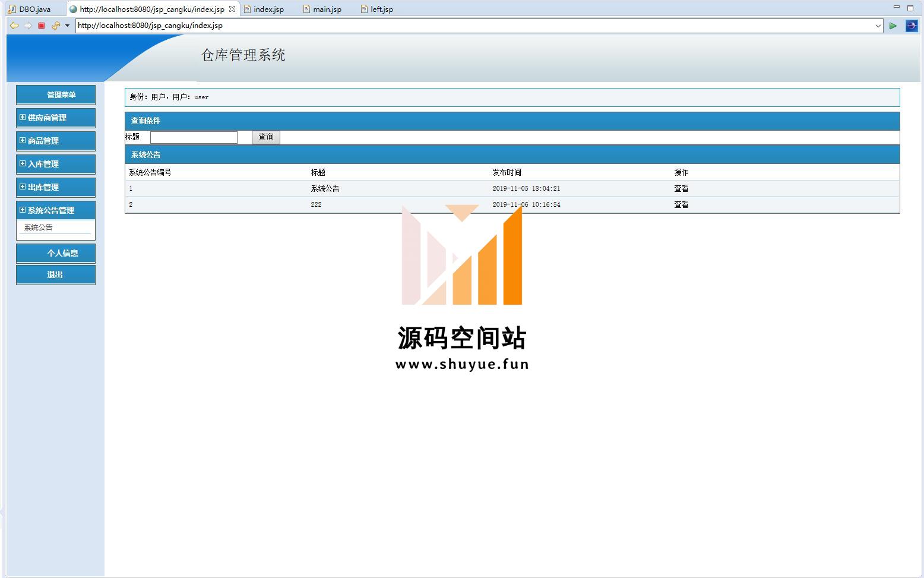924x578 pixels.
Task: Go forward with the browser forward arrow
Action: coord(27,26)
